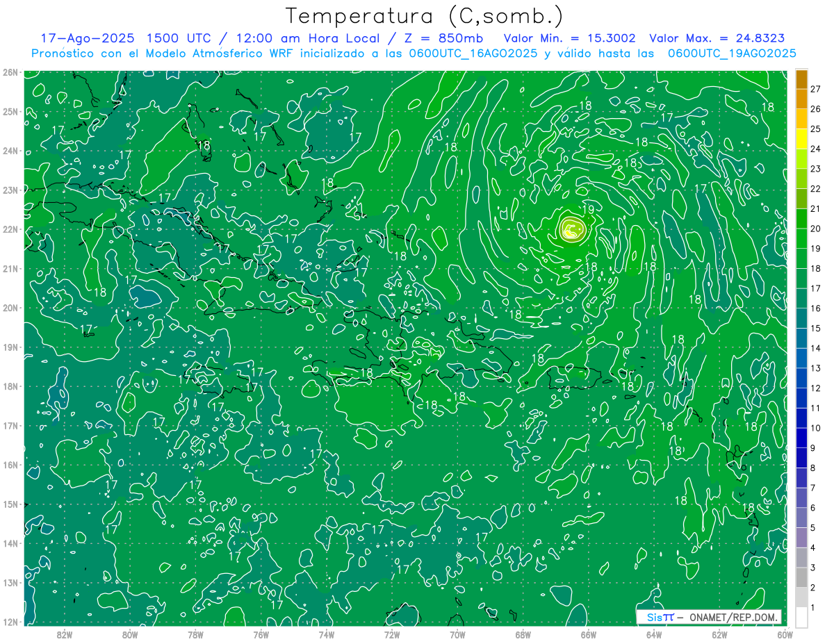Click the "Valor Min. = 15.3002" readout
834x644 pixels.
(569, 38)
